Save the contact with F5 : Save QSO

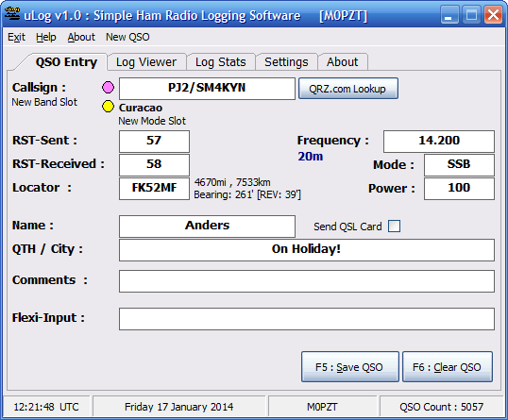pos(350,367)
